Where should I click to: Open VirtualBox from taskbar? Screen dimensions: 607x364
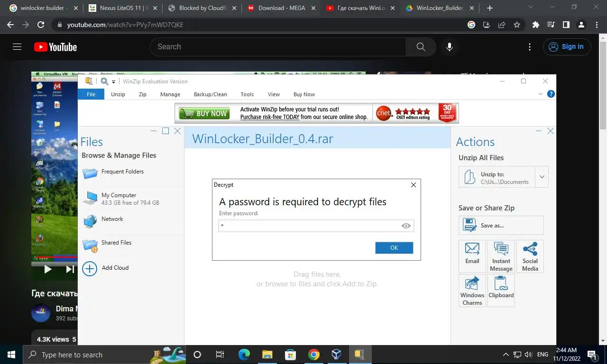tap(336, 355)
